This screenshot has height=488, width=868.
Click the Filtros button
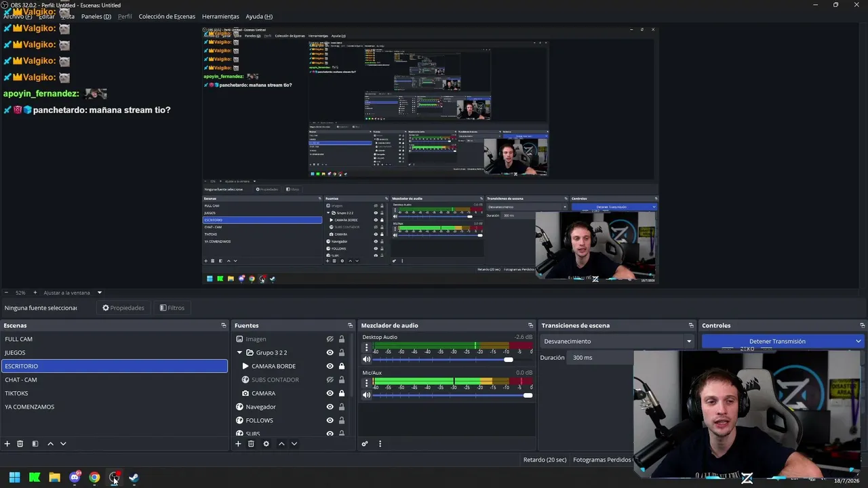172,308
